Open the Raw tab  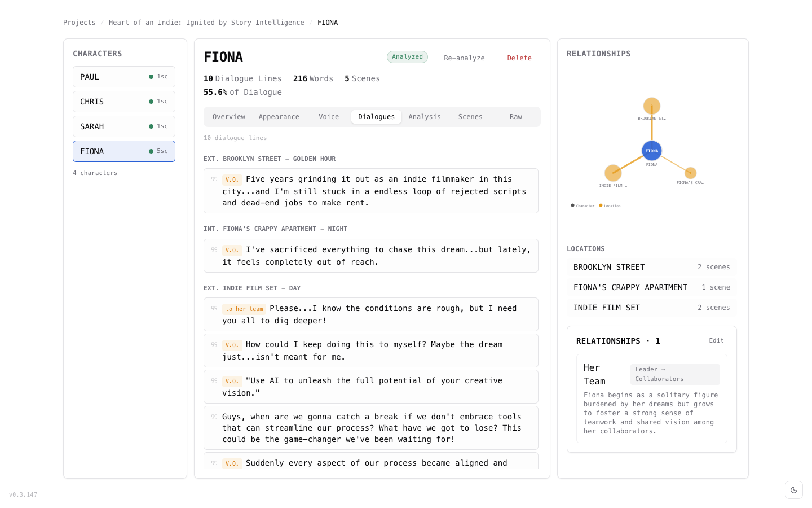516,117
